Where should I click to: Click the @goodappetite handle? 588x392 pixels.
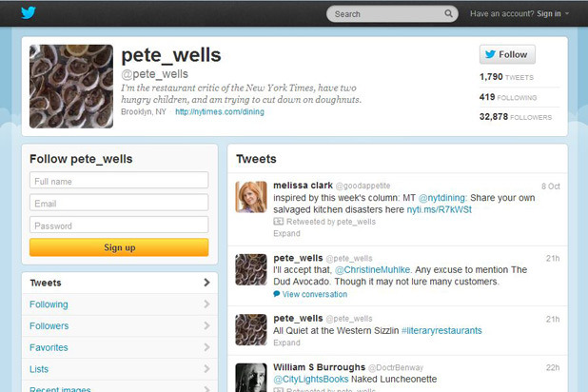tap(363, 186)
